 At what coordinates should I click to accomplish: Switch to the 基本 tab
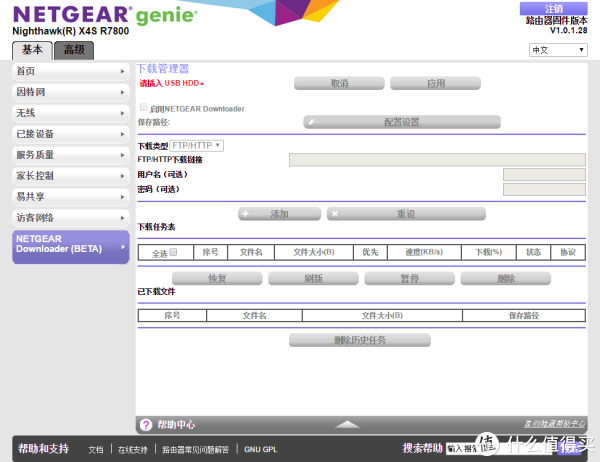pos(32,50)
